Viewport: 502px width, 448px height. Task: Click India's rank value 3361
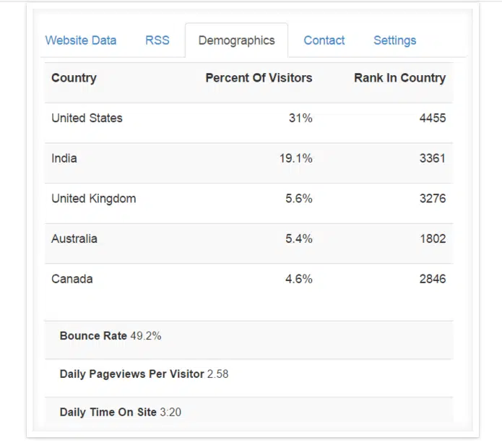click(432, 158)
